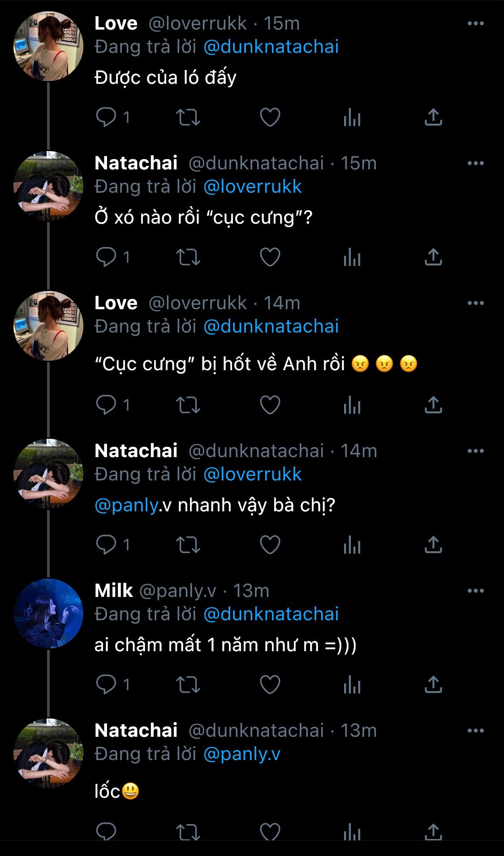Retweet the "Ở xó nào rồi" tweet

tap(188, 257)
